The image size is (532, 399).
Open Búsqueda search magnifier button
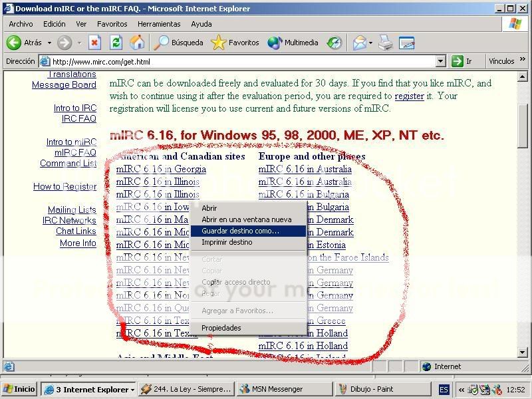click(178, 43)
